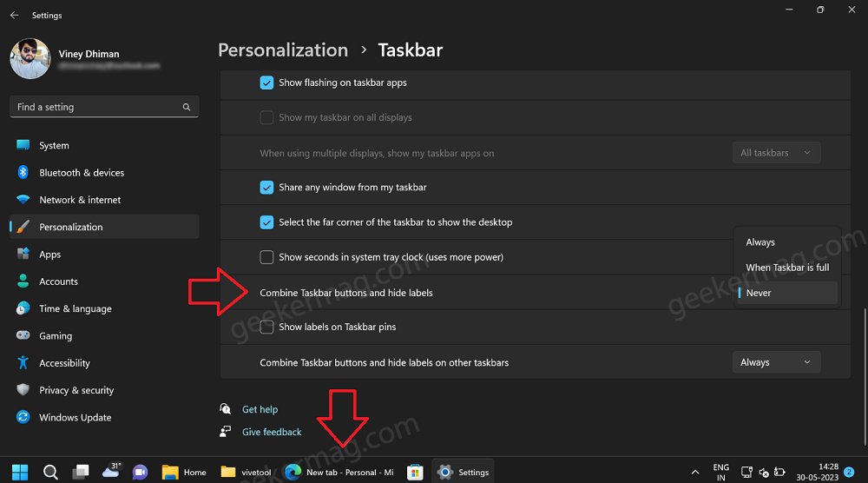Click the network display tray icon
The image size is (868, 483).
(746, 473)
